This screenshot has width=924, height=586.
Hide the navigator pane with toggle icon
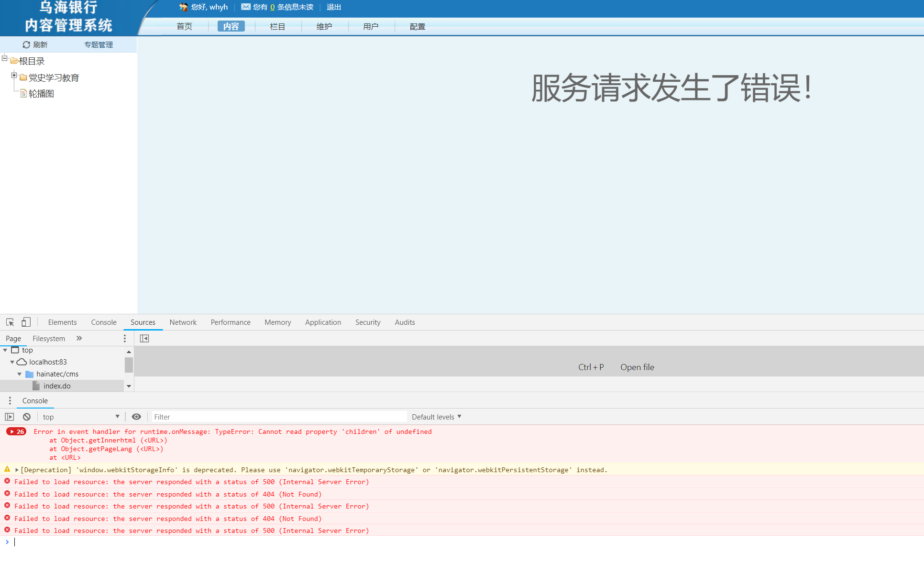pos(144,339)
